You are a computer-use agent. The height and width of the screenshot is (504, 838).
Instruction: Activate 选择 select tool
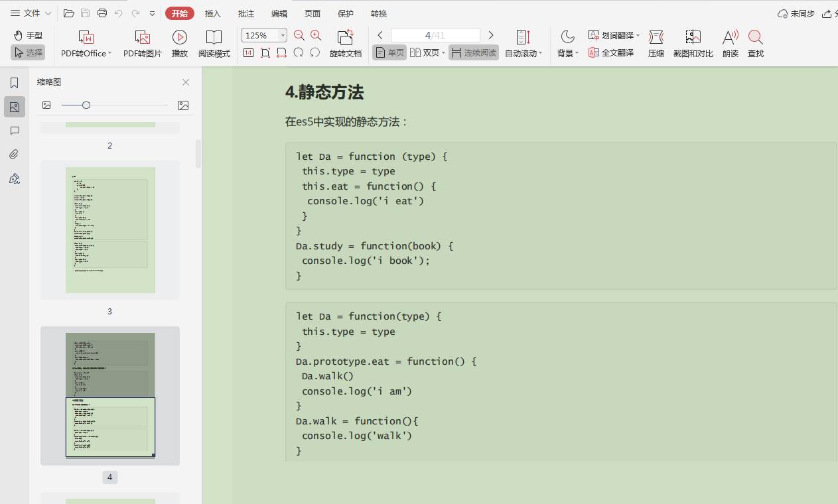pyautogui.click(x=28, y=52)
